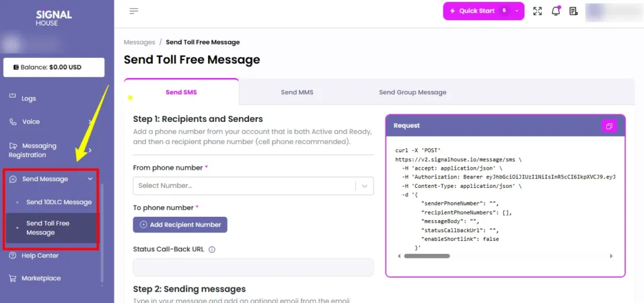The height and width of the screenshot is (303, 644).
Task: Switch to the Send MMS tab
Action: pyautogui.click(x=297, y=92)
